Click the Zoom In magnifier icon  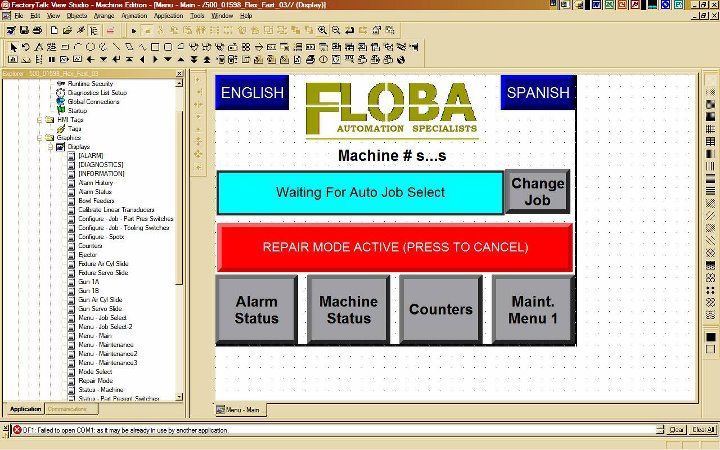tap(322, 31)
